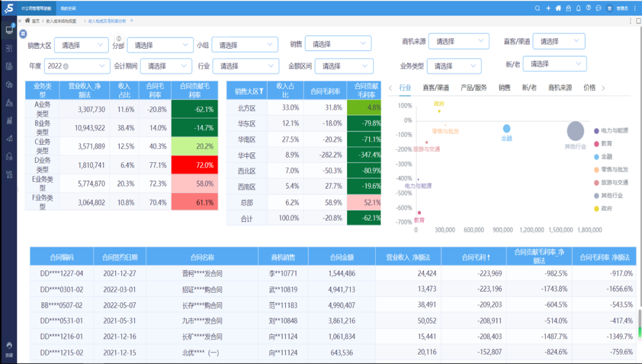Open the headset support sidebar icon
Viewport: 642px width, 364px height.
[x=9, y=156]
